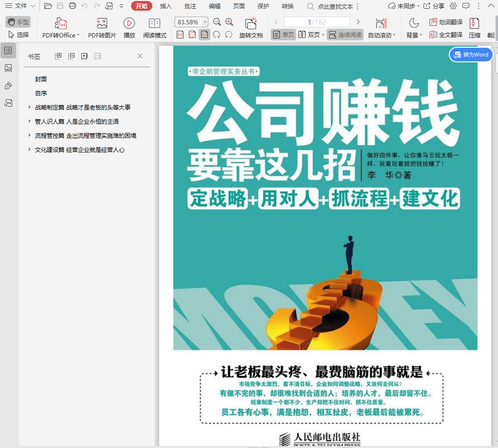Expand the 管人识人篇 bookmark
The height and width of the screenshot is (448, 498).
(29, 121)
